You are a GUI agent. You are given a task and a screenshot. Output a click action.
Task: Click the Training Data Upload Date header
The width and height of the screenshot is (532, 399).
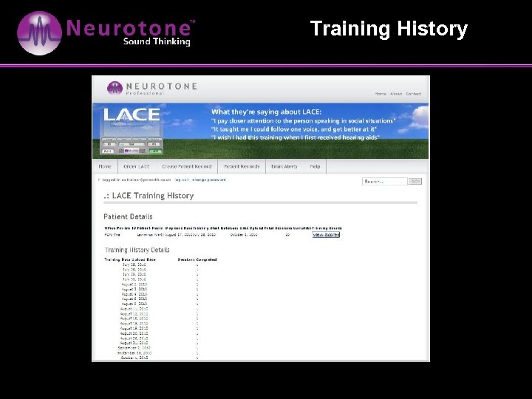pos(130,259)
